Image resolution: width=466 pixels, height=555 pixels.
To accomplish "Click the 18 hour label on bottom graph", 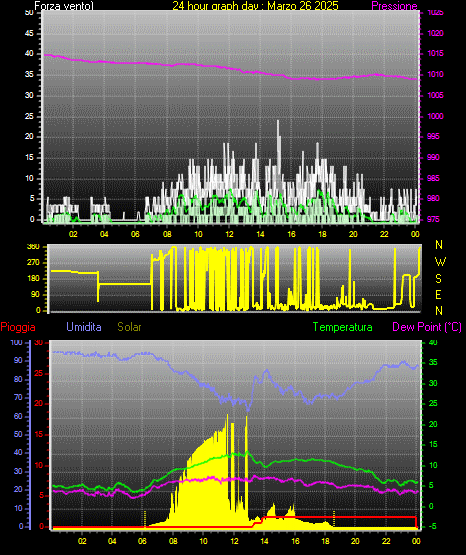I will (325, 541).
